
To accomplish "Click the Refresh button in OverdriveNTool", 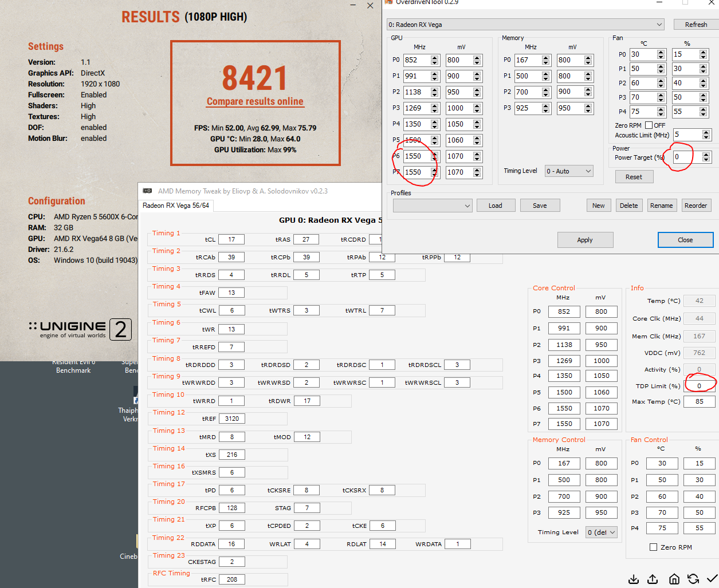I will click(x=696, y=25).
